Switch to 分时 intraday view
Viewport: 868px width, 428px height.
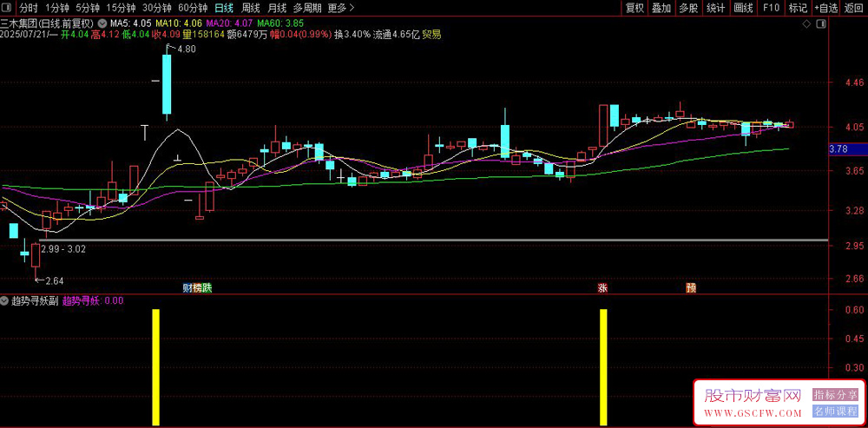tap(29, 8)
